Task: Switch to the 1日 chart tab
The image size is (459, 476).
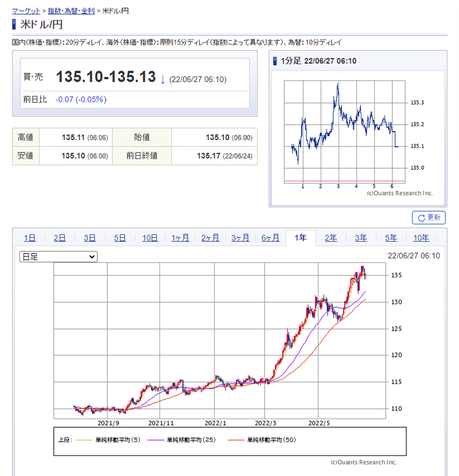Action: 29,238
